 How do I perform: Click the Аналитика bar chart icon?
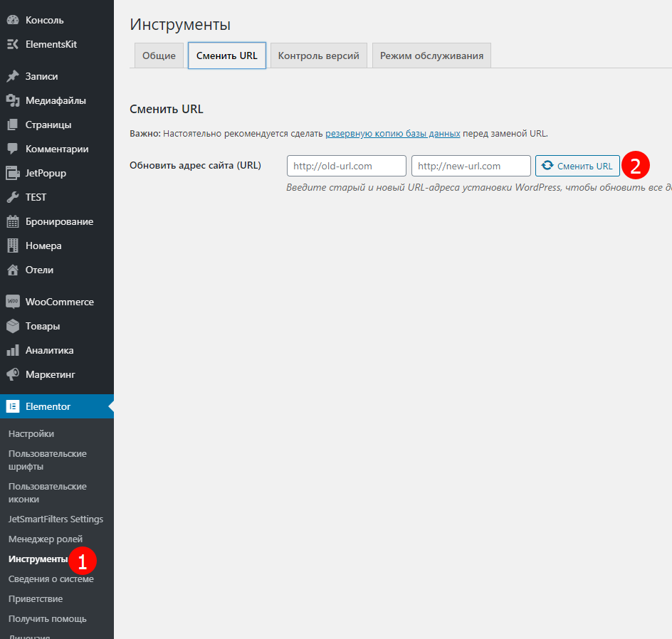pos(13,350)
